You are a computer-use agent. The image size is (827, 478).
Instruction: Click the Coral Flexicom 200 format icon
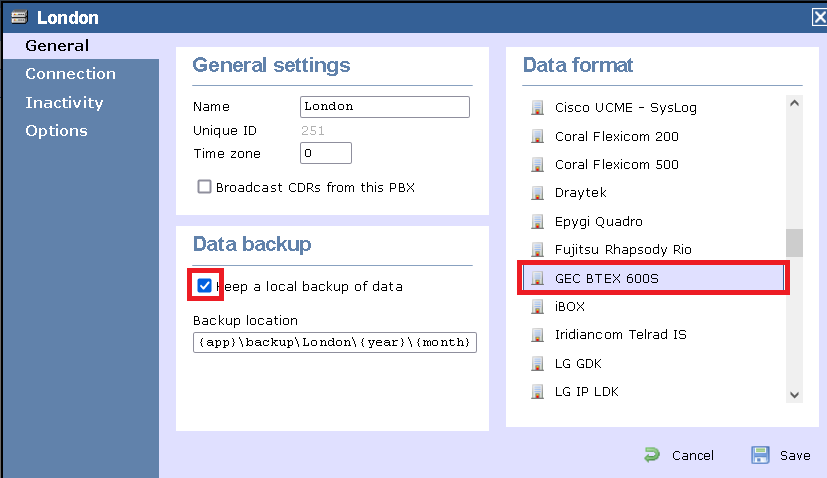(537, 136)
